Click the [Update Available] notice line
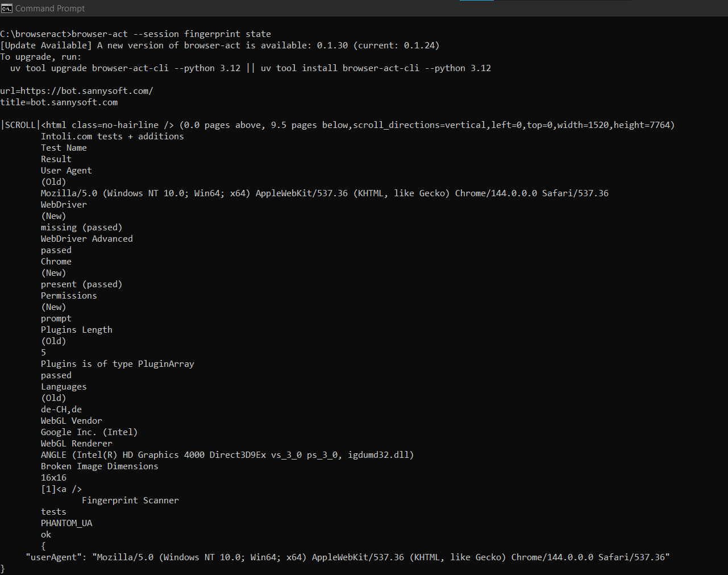 click(220, 45)
